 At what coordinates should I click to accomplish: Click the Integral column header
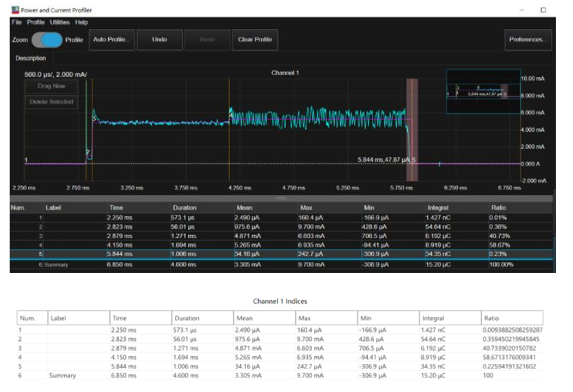tap(438, 207)
